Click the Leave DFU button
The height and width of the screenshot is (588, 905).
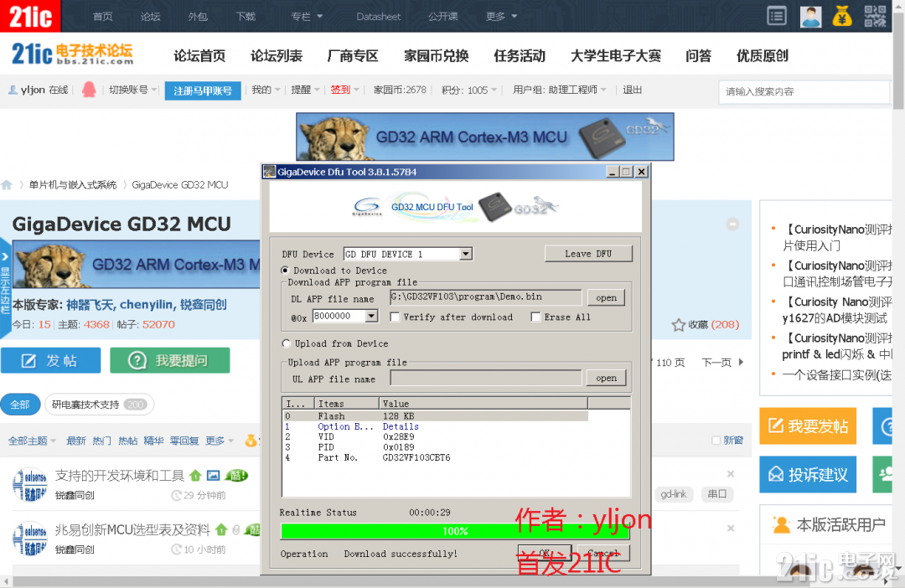(x=588, y=254)
